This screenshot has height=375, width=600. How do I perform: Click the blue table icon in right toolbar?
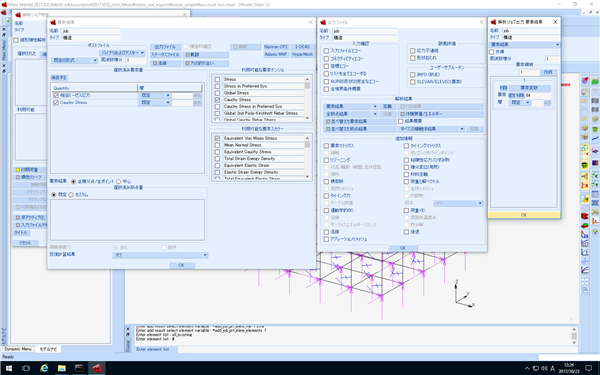tap(595, 194)
